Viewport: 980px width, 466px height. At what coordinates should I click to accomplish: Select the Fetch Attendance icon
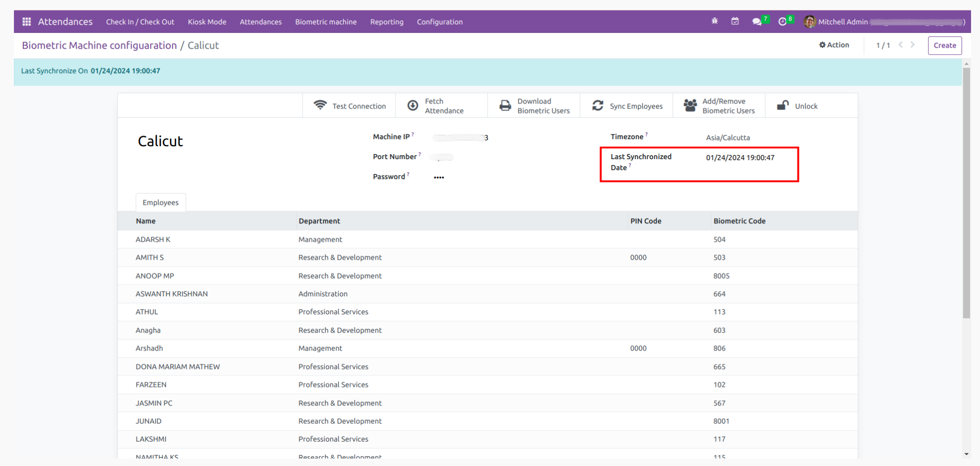[x=412, y=105]
